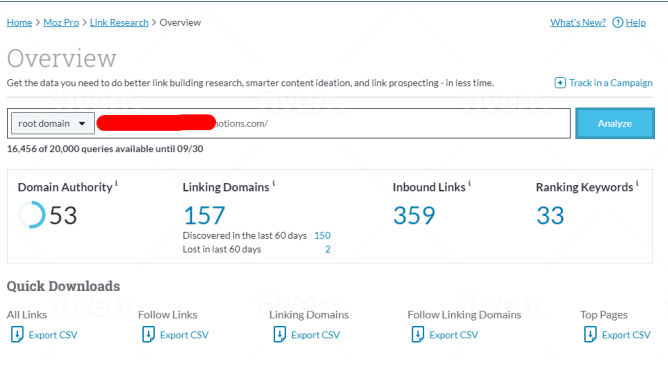Click the Follow Linking Domains download icon
Screen dimensions: 668x389
[418, 334]
